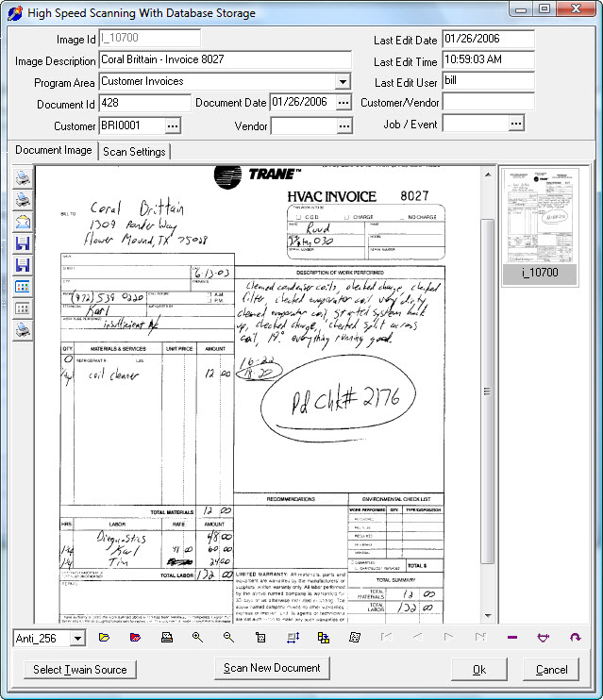Click the Document Id field showing 428
The height and width of the screenshot is (700, 603).
[x=144, y=103]
